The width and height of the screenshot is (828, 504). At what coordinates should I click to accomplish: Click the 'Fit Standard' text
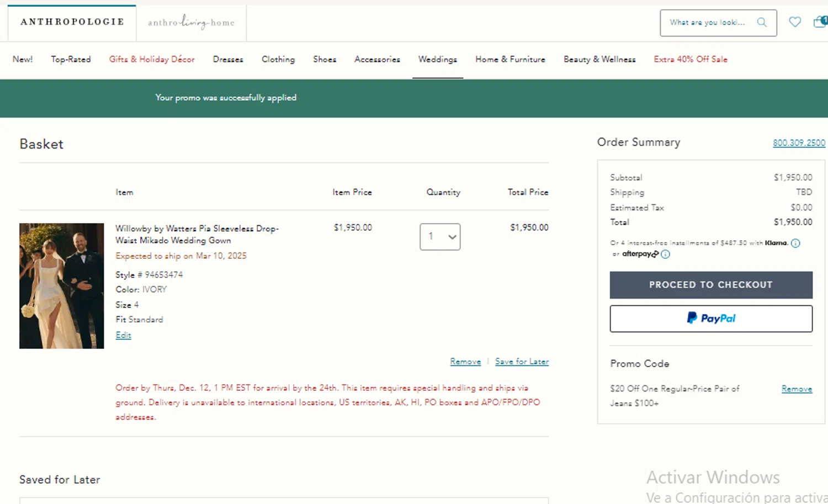click(x=139, y=320)
